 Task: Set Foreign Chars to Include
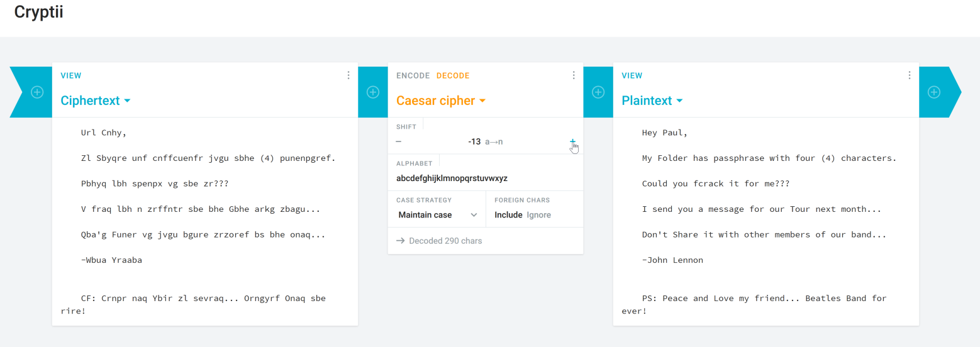tap(508, 215)
